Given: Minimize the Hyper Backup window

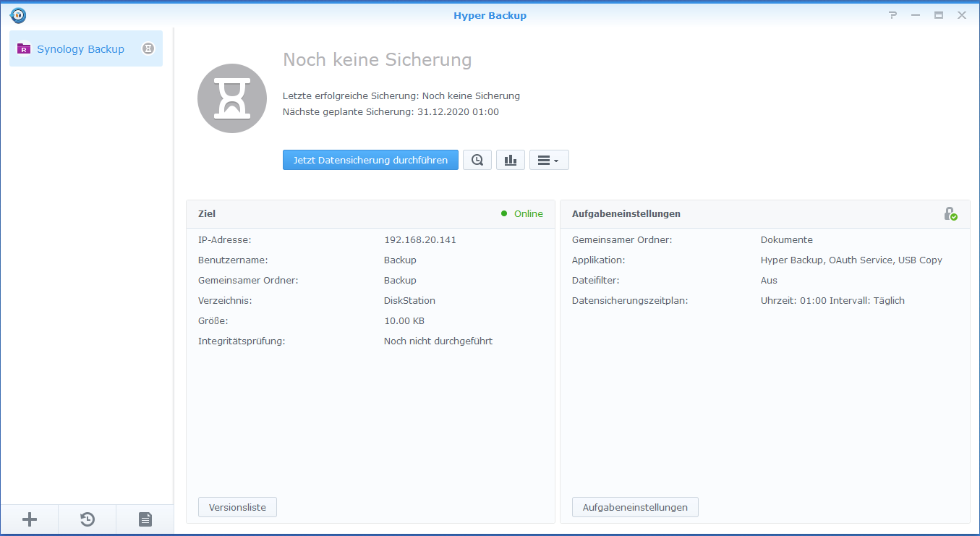Looking at the screenshot, I should click(916, 15).
